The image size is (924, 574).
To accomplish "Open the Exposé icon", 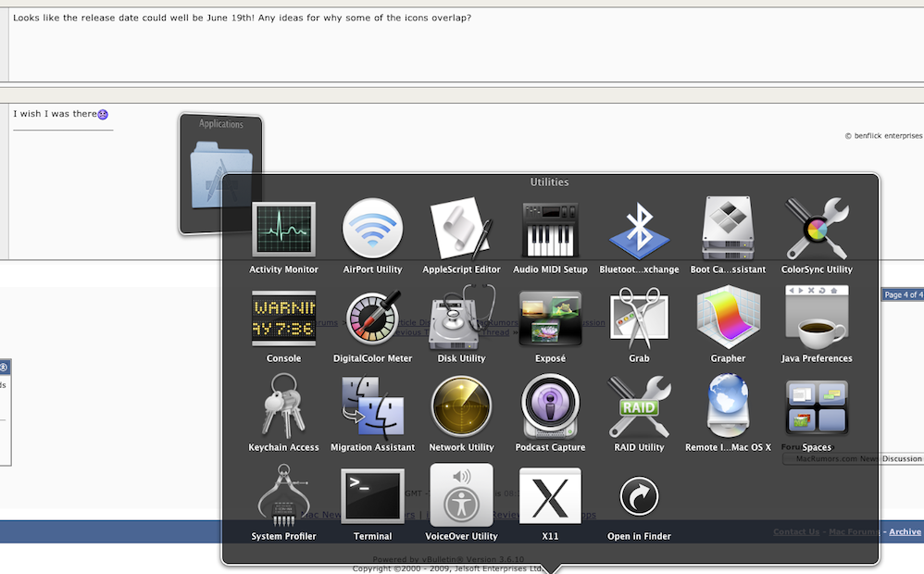I will click(550, 318).
